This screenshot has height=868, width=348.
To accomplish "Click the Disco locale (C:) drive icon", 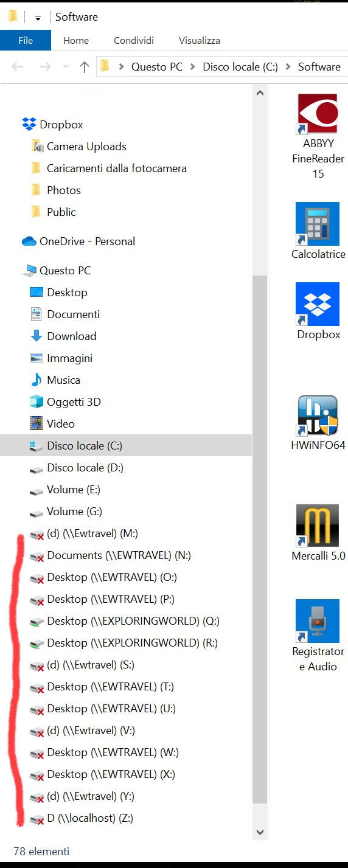I will click(x=37, y=446).
